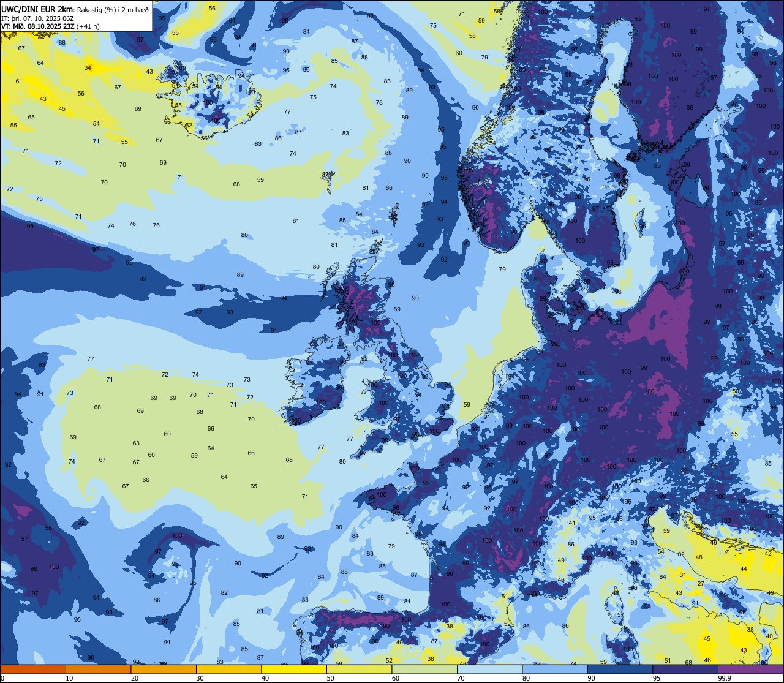The image size is (784, 683).
Task: Click the legend label "80"
Action: (x=526, y=678)
